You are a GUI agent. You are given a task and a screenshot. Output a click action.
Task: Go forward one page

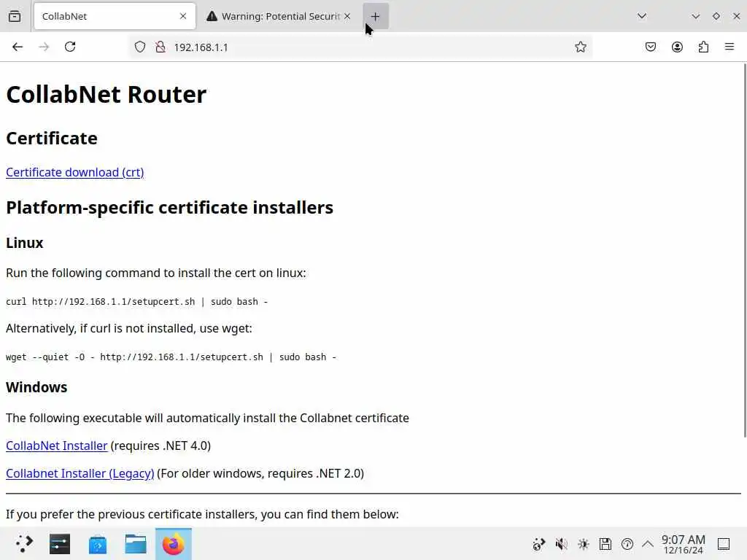pyautogui.click(x=44, y=47)
